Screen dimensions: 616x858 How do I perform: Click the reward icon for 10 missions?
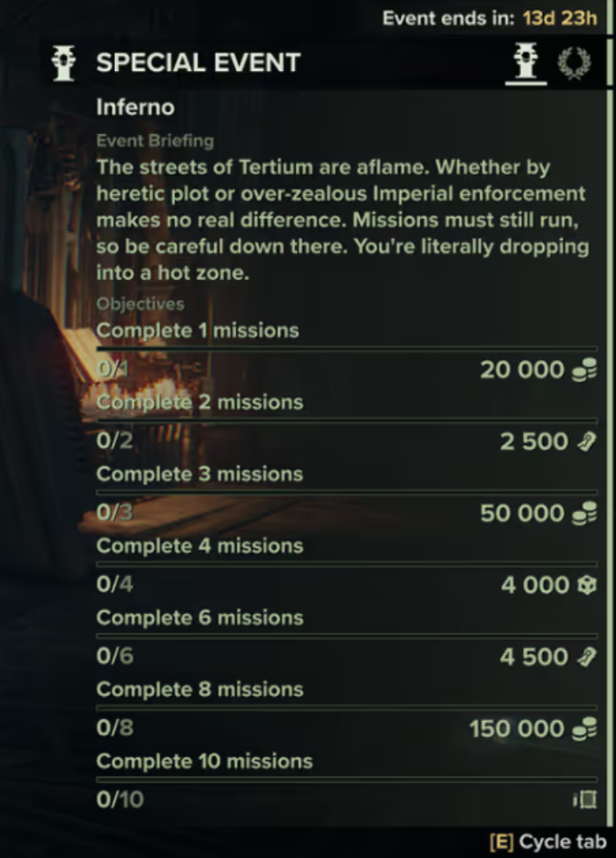(x=586, y=799)
